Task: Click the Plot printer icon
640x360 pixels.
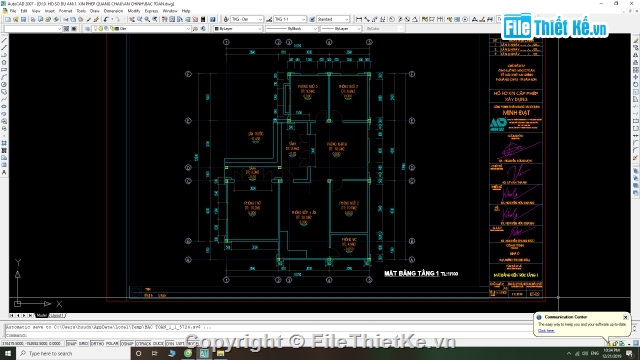Action: click(x=33, y=20)
